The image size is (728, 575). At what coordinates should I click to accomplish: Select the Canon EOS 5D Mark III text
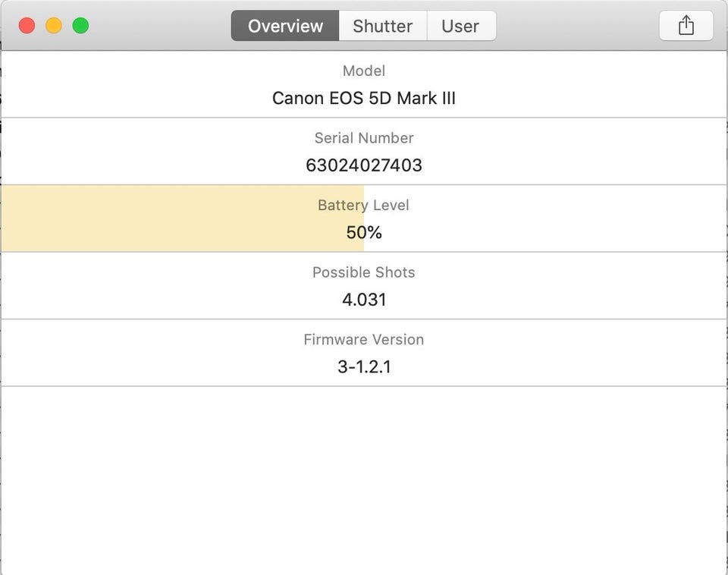[x=364, y=99]
